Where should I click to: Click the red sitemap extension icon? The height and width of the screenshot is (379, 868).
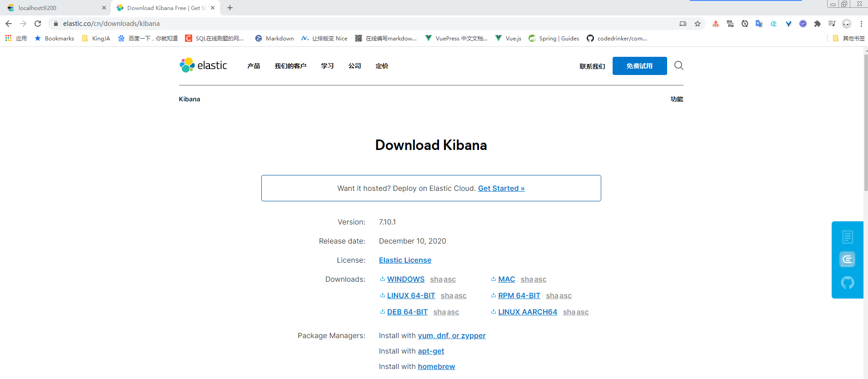coord(716,24)
